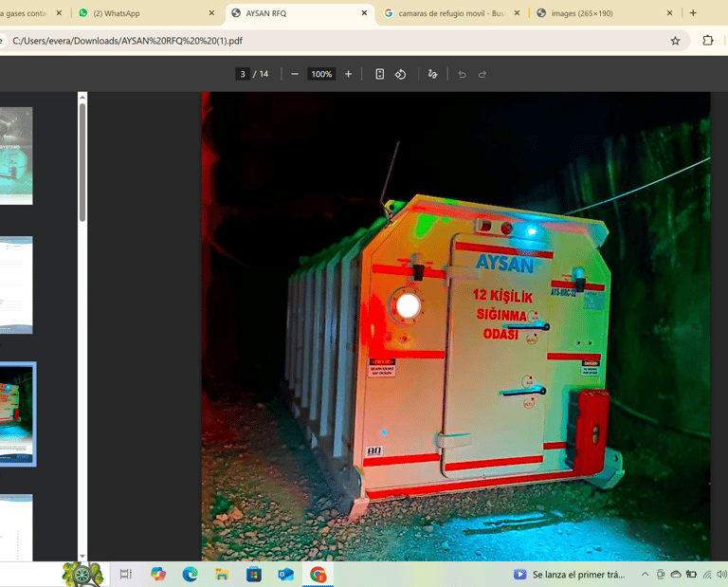
Task: Click the Wi-Fi network tray icon
Action: point(707,575)
